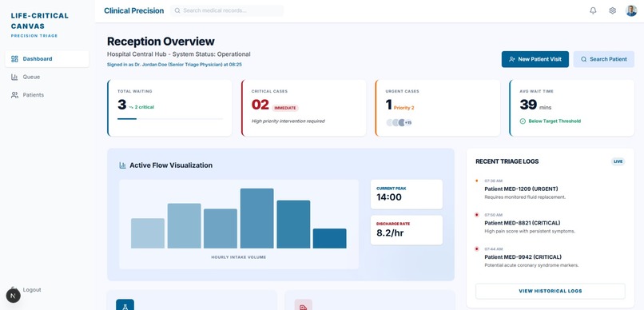Viewport: 644px width, 310px height.
Task: Open the settings gear icon
Action: point(612,10)
